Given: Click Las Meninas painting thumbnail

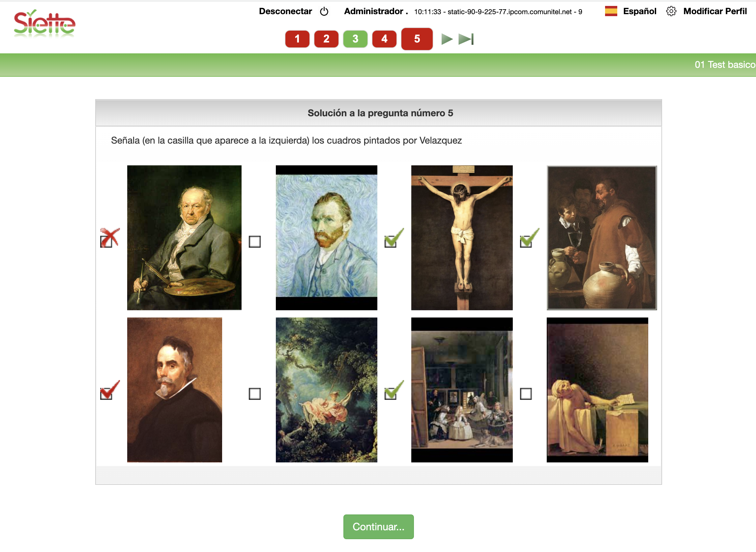Looking at the screenshot, I should 462,390.
